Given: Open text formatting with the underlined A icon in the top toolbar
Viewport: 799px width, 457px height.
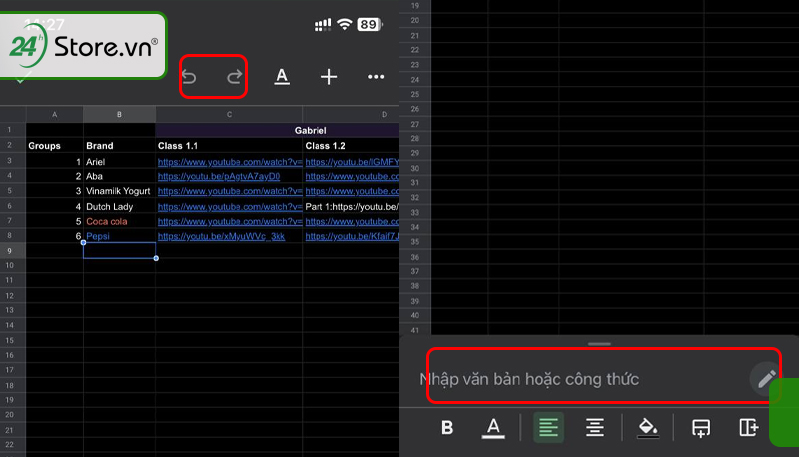Looking at the screenshot, I should click(x=282, y=77).
